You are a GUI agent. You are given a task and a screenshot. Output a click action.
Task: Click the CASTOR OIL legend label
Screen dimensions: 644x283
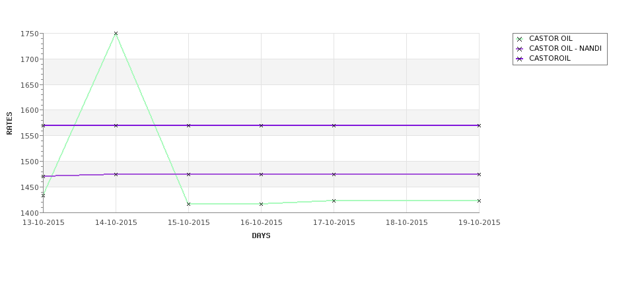(550, 38)
